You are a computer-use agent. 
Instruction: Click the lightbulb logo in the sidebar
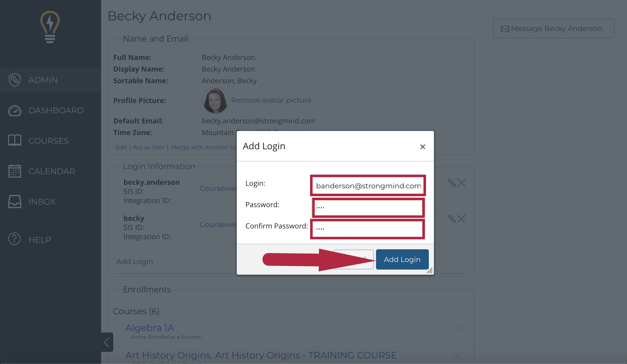click(50, 27)
